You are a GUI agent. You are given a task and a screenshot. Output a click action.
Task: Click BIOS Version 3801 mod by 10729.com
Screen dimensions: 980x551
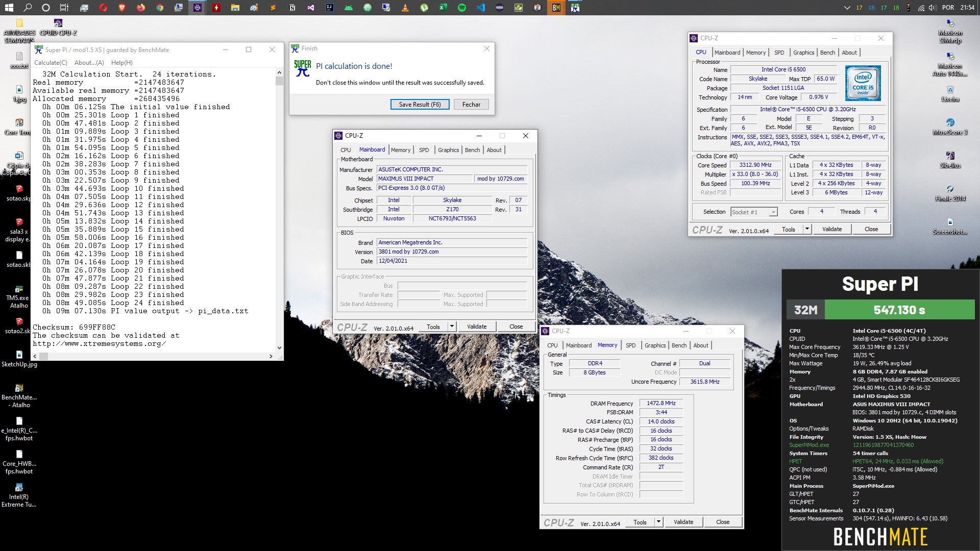click(x=452, y=252)
